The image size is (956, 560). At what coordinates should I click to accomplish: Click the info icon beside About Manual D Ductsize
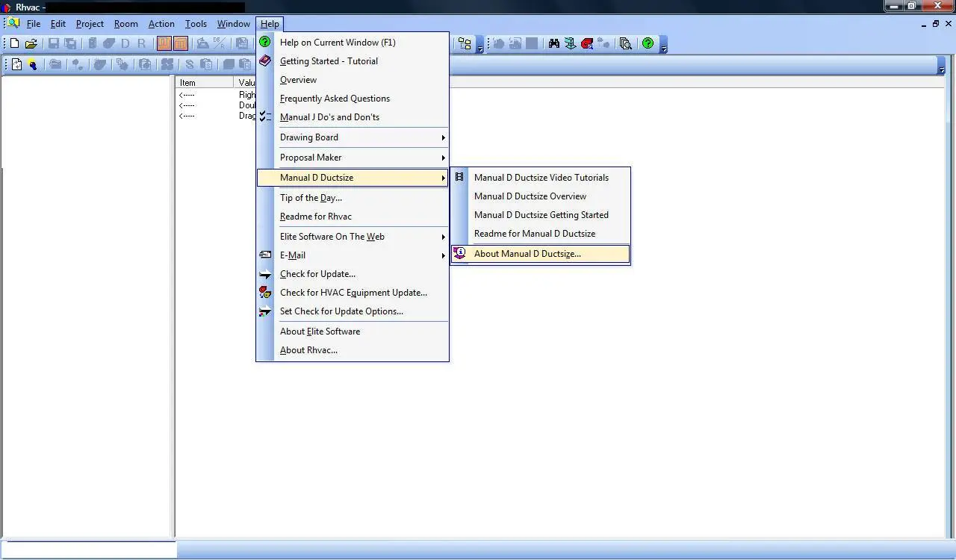459,254
